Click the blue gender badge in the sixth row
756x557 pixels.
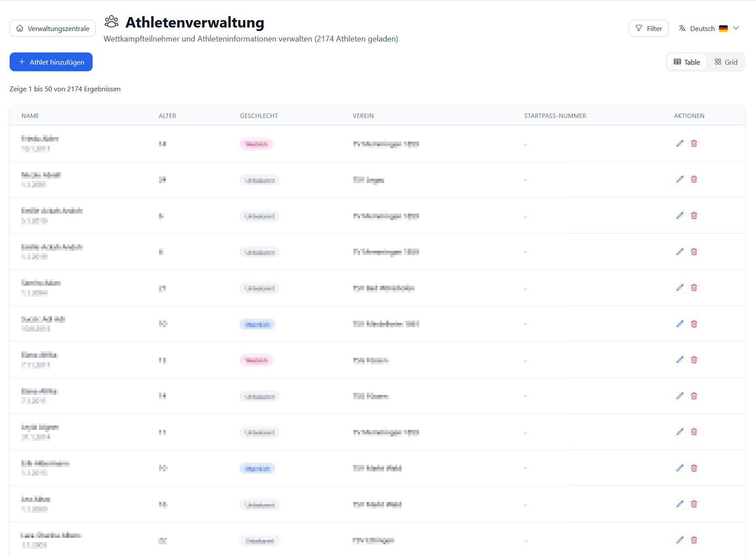pos(257,324)
